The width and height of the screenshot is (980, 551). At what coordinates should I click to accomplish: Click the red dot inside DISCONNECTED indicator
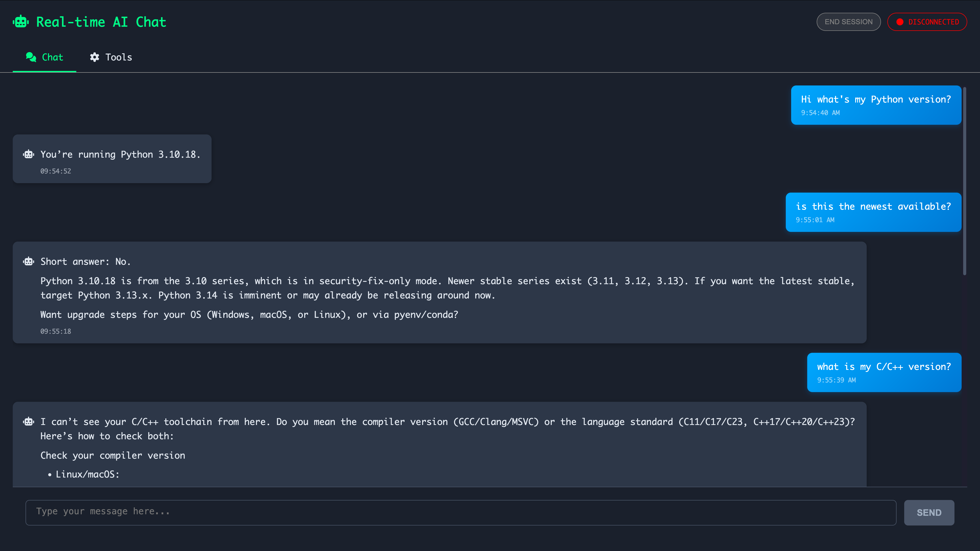900,22
